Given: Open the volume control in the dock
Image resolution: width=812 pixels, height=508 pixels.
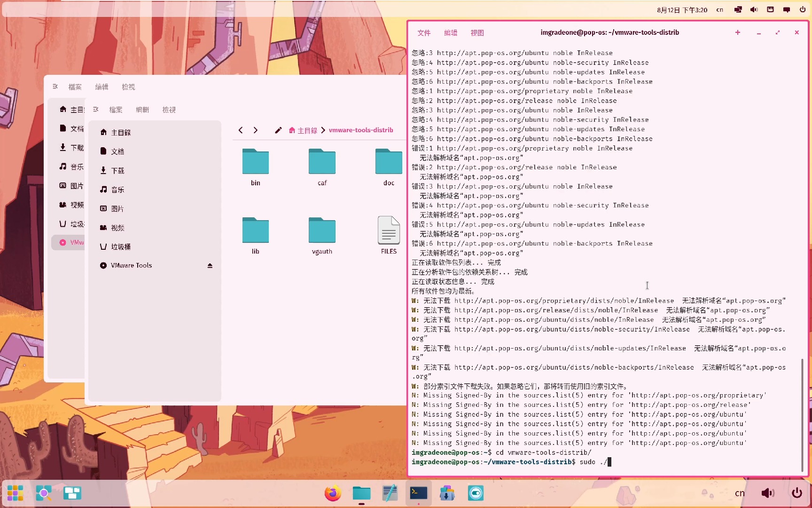Looking at the screenshot, I should [768, 493].
